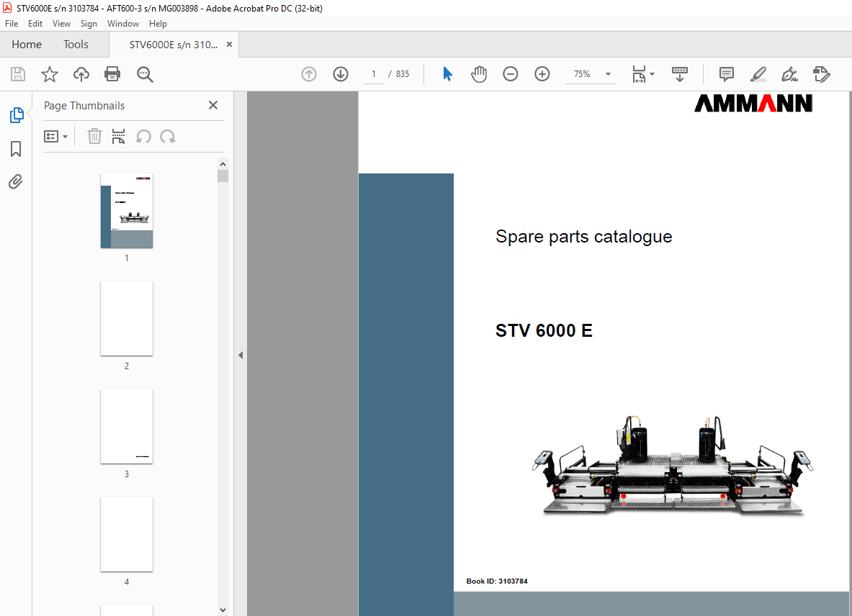Click the fit page scrolling icon
Image resolution: width=852 pixels, height=616 pixels.
pos(639,74)
